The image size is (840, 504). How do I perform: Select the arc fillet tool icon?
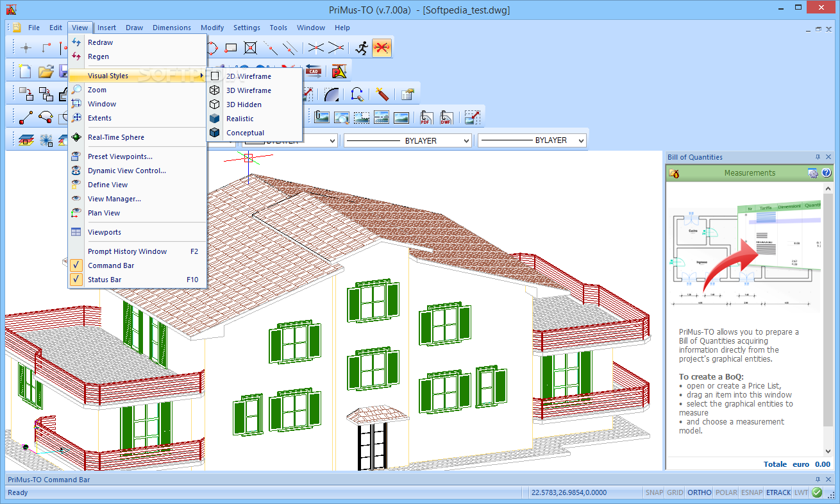pos(332,94)
